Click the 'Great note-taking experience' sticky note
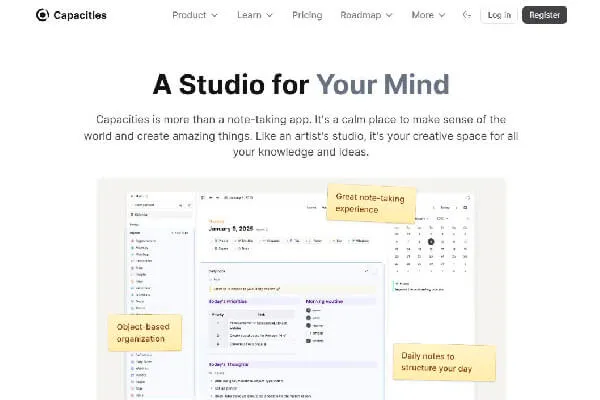Viewport: 600px width, 400px height. click(x=370, y=204)
